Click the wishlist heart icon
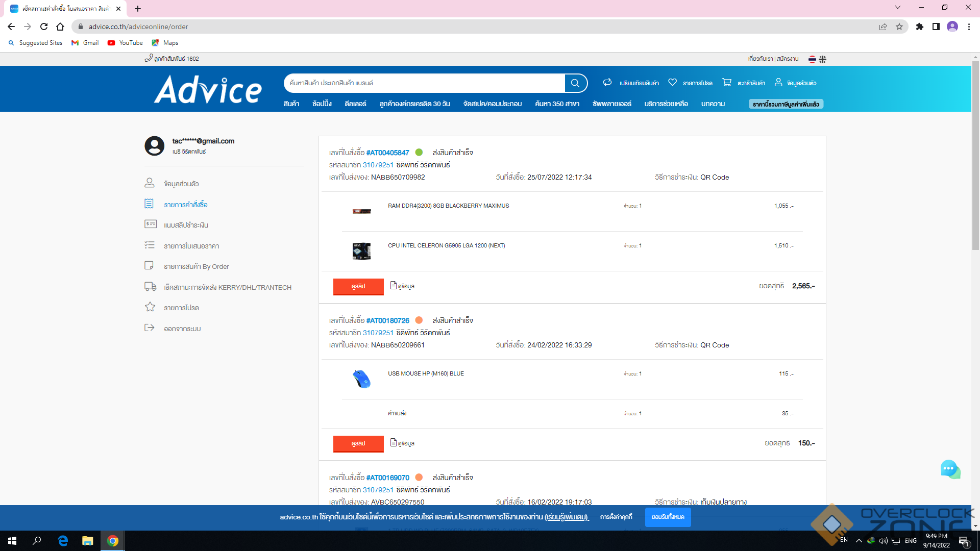This screenshot has height=551, width=980. (673, 83)
